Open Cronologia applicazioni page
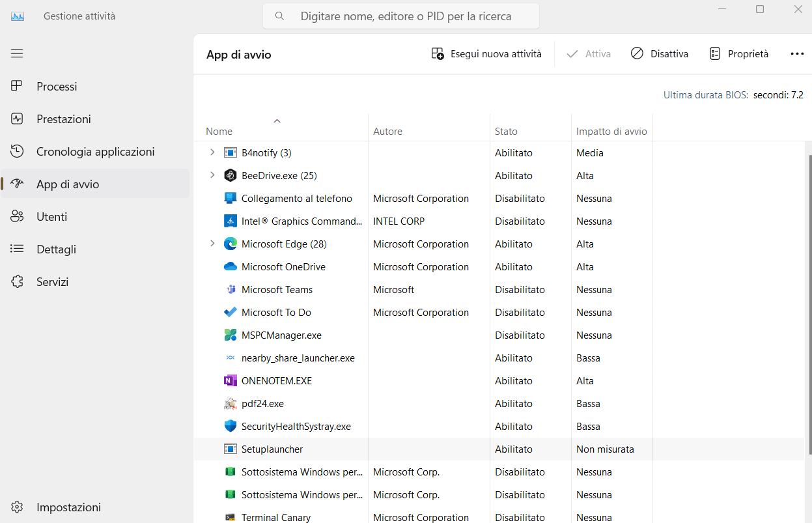The height and width of the screenshot is (523, 812). pyautogui.click(x=95, y=152)
